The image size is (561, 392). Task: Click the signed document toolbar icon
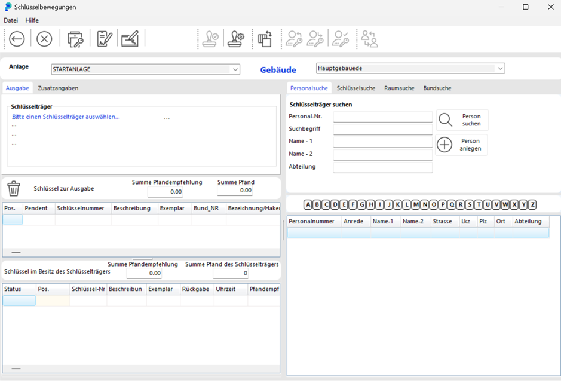(x=105, y=39)
